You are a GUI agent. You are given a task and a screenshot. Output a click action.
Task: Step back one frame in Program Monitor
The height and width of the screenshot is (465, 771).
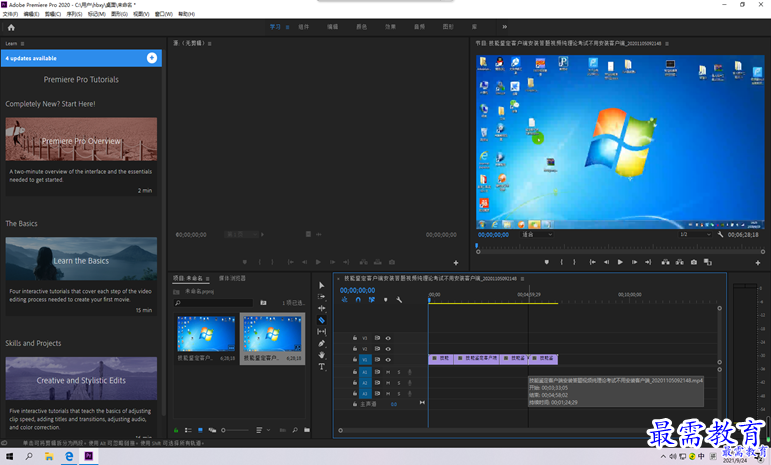point(606,262)
